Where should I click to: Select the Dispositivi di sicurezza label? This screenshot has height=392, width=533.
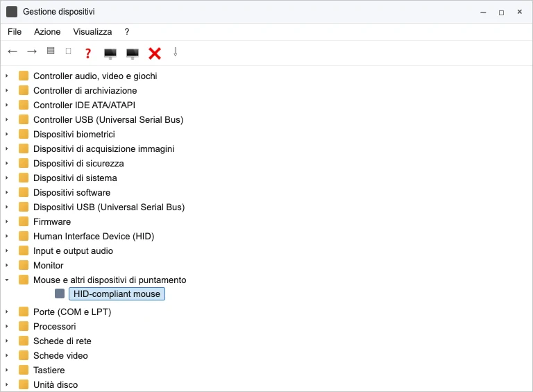click(x=78, y=163)
